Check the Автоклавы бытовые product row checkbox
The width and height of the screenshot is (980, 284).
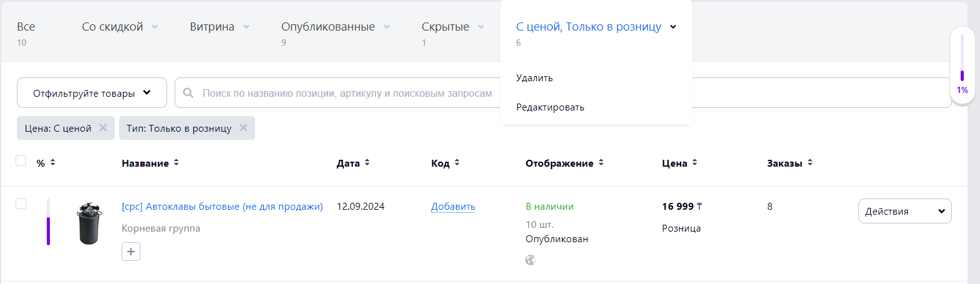(21, 204)
